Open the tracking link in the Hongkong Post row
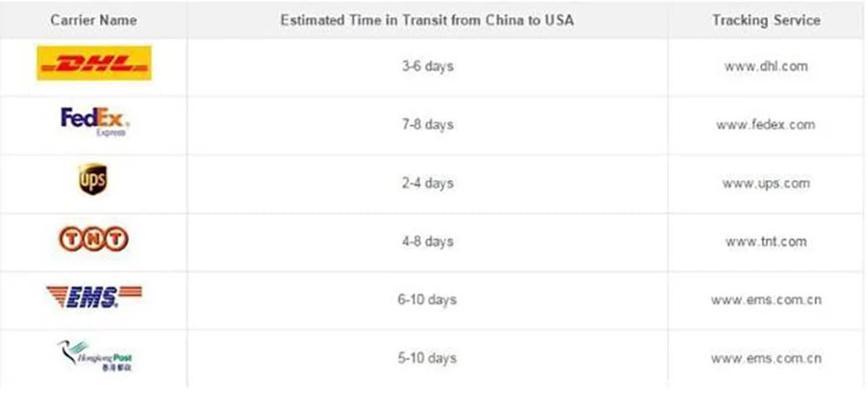The width and height of the screenshot is (868, 395). [766, 358]
